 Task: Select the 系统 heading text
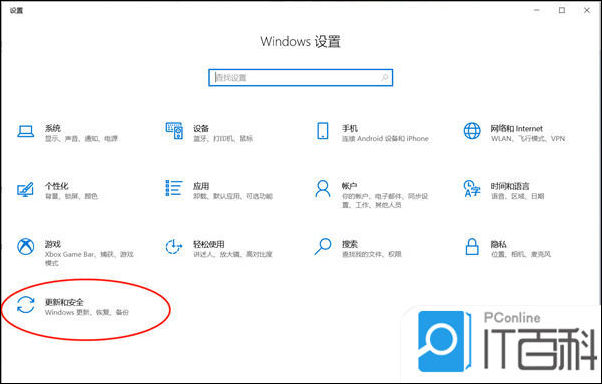coord(53,128)
